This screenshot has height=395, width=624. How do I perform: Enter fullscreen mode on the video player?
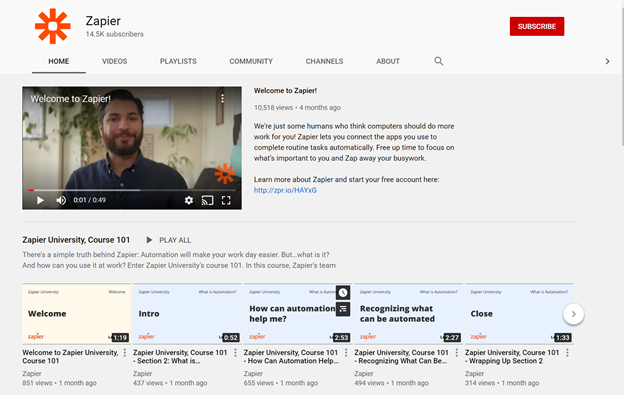click(x=226, y=200)
